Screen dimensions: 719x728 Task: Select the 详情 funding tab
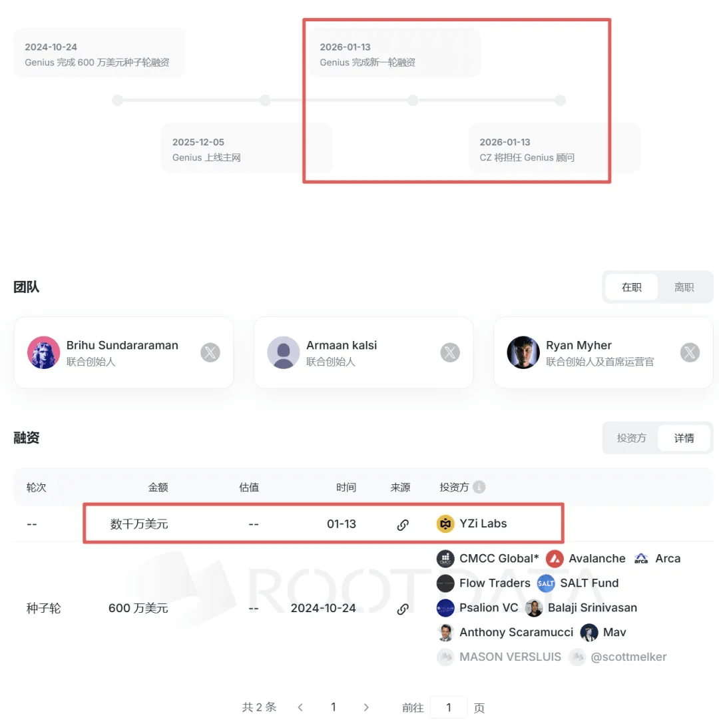[684, 438]
